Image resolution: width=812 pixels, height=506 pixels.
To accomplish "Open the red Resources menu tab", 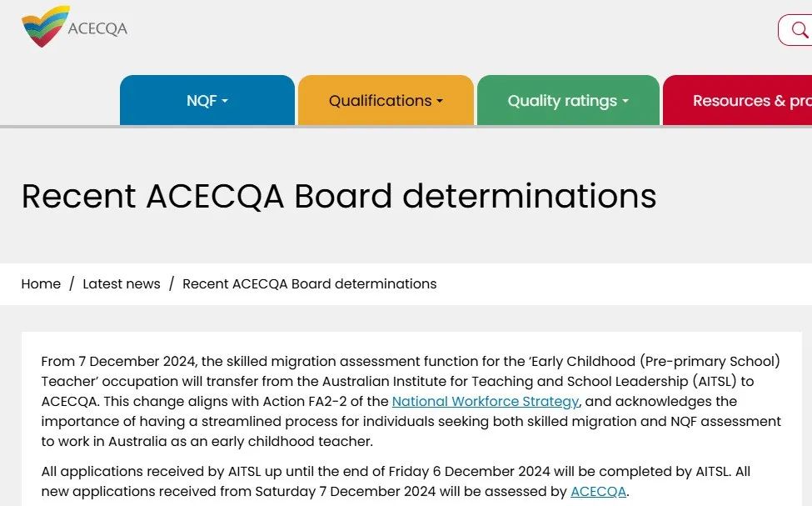I will 737,100.
